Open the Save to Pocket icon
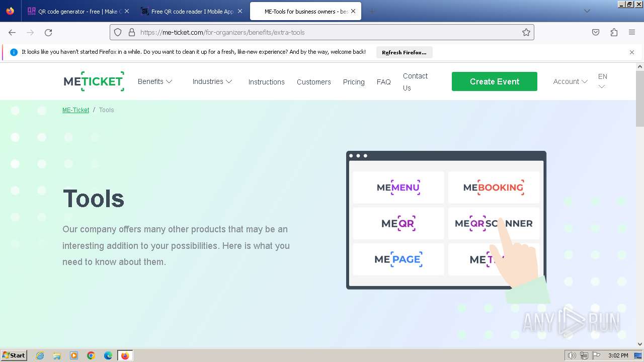Image resolution: width=644 pixels, height=362 pixels. pyautogui.click(x=596, y=32)
